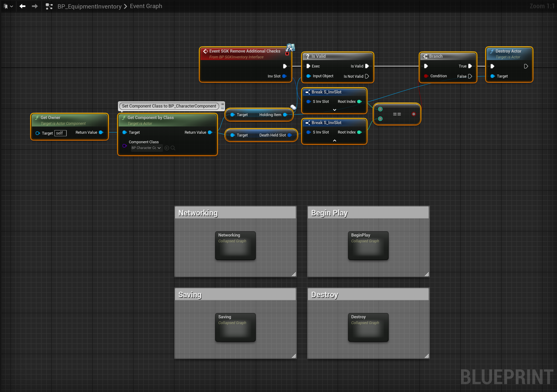Click the blueprint graph icon beside BP_EquipmentInventory
This screenshot has height=392, width=557.
(x=49, y=6)
